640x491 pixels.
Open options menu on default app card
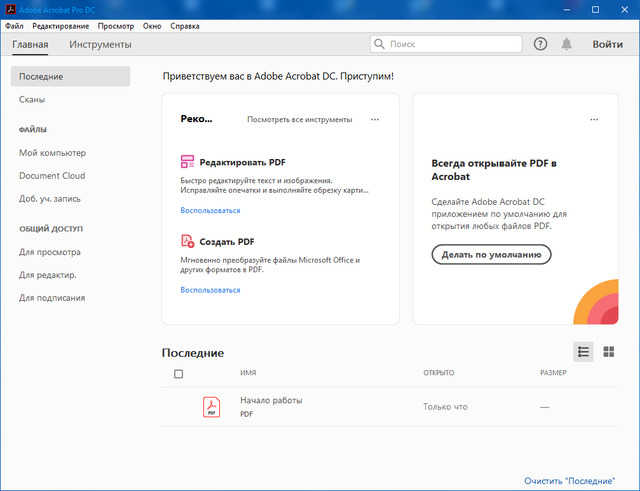(x=594, y=119)
